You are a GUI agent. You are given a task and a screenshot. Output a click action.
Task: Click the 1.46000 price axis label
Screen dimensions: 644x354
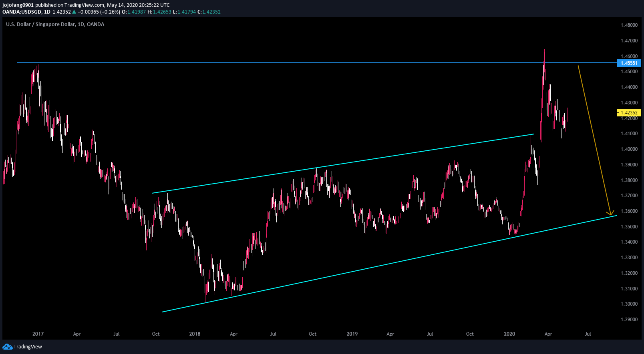coord(629,56)
